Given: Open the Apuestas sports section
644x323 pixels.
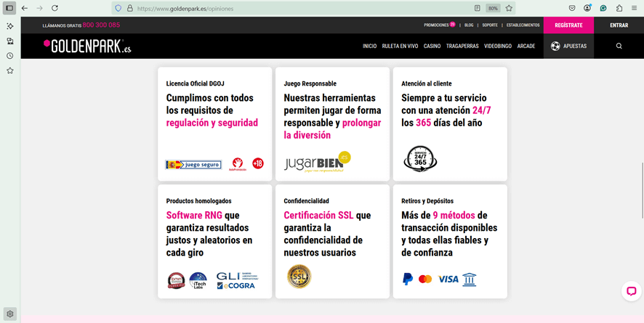Looking at the screenshot, I should [x=569, y=46].
